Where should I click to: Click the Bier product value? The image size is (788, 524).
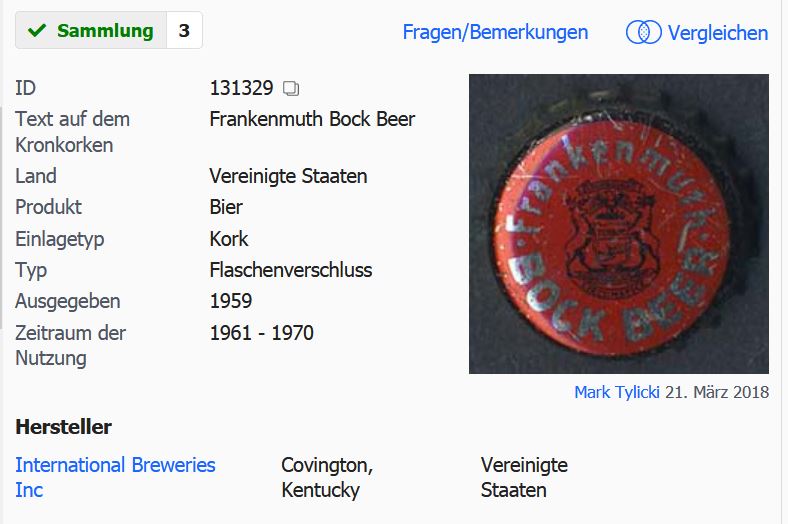[226, 207]
